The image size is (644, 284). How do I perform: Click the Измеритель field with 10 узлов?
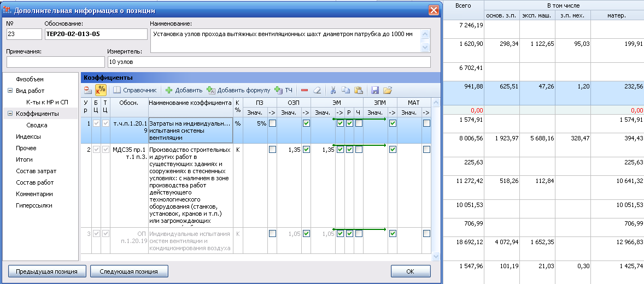[x=269, y=62]
